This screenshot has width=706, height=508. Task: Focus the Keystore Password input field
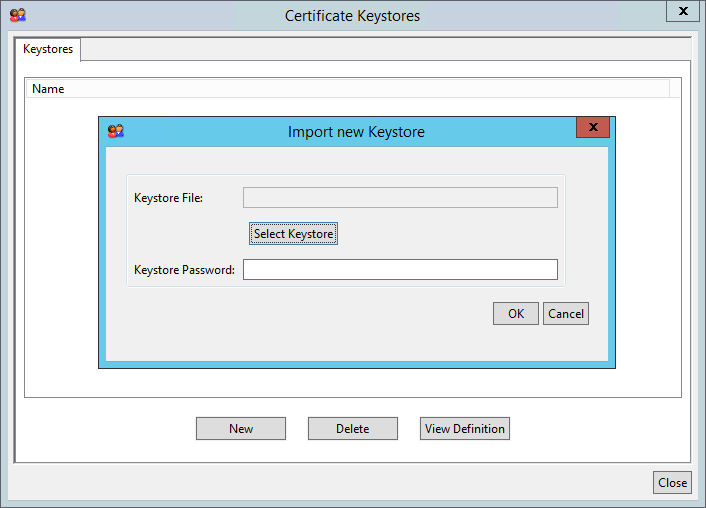[x=400, y=269]
